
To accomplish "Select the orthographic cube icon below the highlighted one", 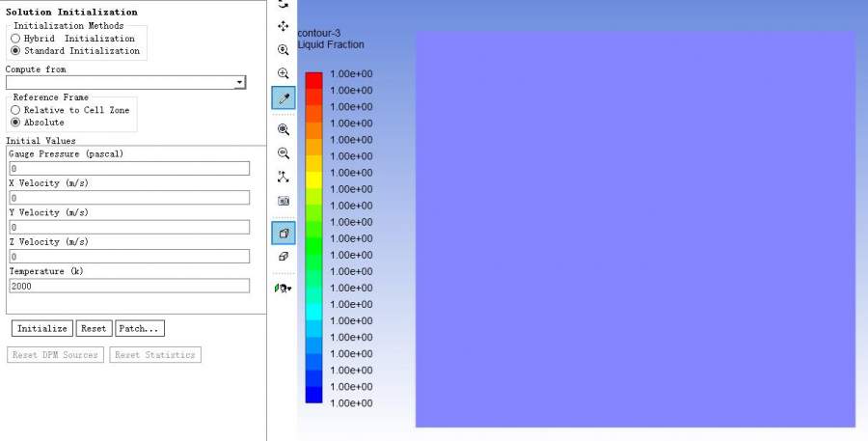I will coord(284,257).
